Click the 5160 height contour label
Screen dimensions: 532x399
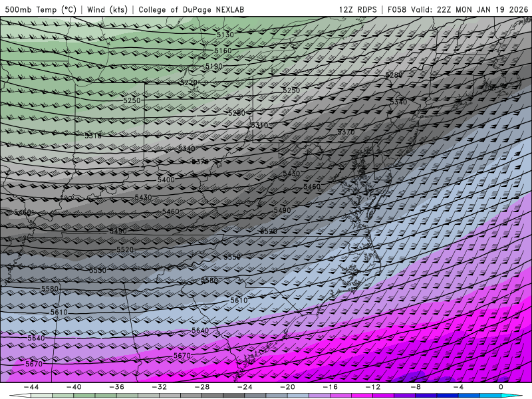point(223,51)
